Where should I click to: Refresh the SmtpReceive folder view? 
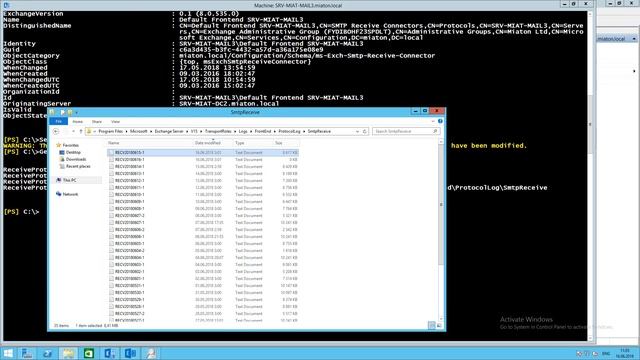pyautogui.click(x=364, y=131)
